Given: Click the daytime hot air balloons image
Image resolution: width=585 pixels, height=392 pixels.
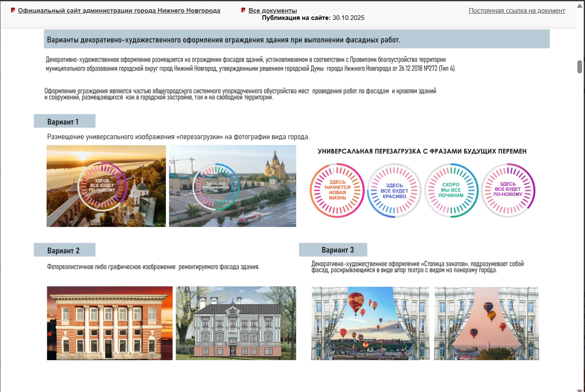Looking at the screenshot, I should point(370,323).
